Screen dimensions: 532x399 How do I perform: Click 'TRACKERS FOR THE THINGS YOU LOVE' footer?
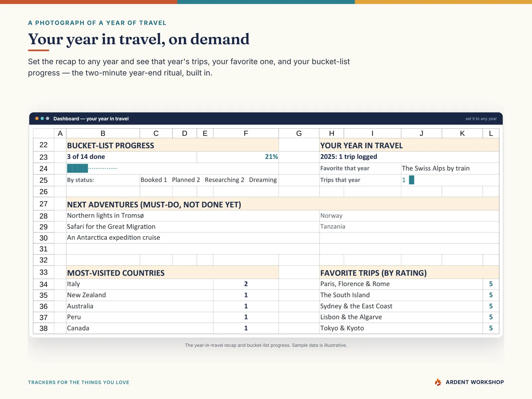click(x=78, y=382)
